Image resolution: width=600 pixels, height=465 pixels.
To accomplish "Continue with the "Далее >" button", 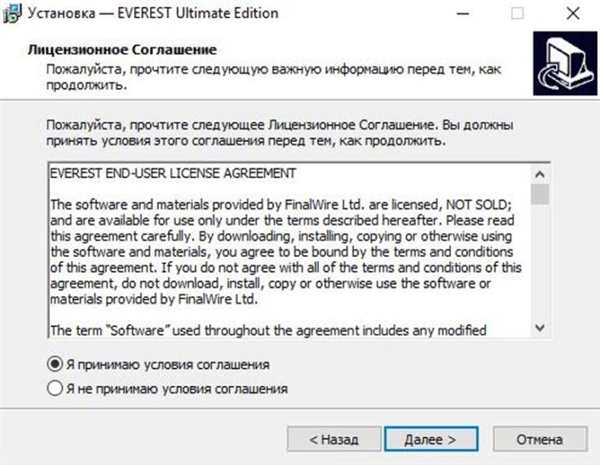I will 431,439.
